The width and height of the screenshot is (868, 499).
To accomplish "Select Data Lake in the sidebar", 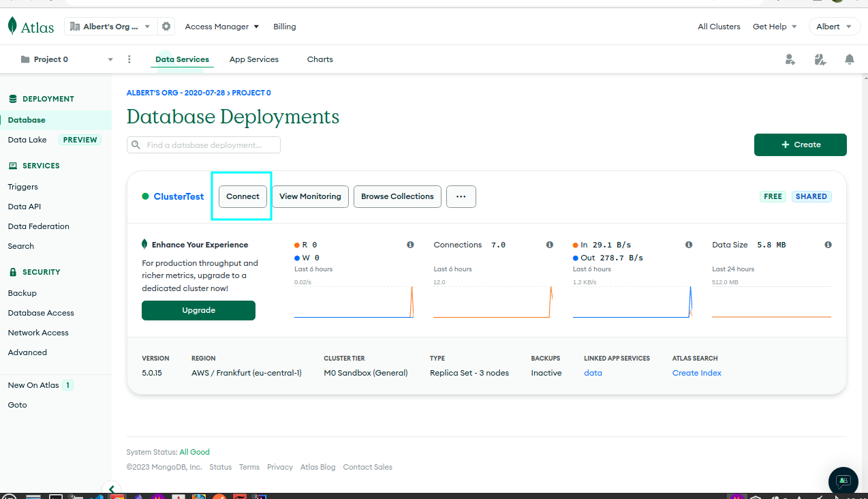I will [x=27, y=140].
